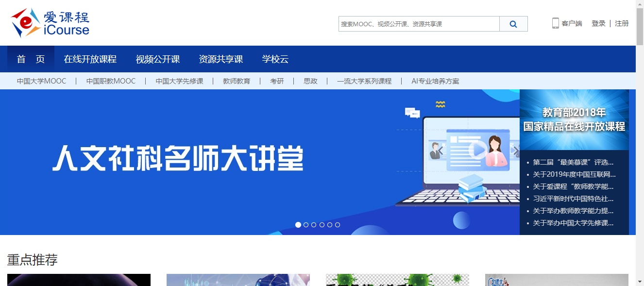The image size is (644, 286).
Task: Click the 登录 link
Action: 598,23
